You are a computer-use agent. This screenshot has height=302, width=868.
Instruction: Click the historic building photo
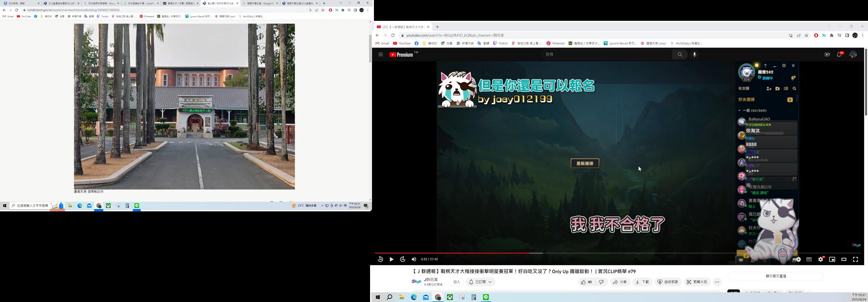pyautogui.click(x=184, y=106)
